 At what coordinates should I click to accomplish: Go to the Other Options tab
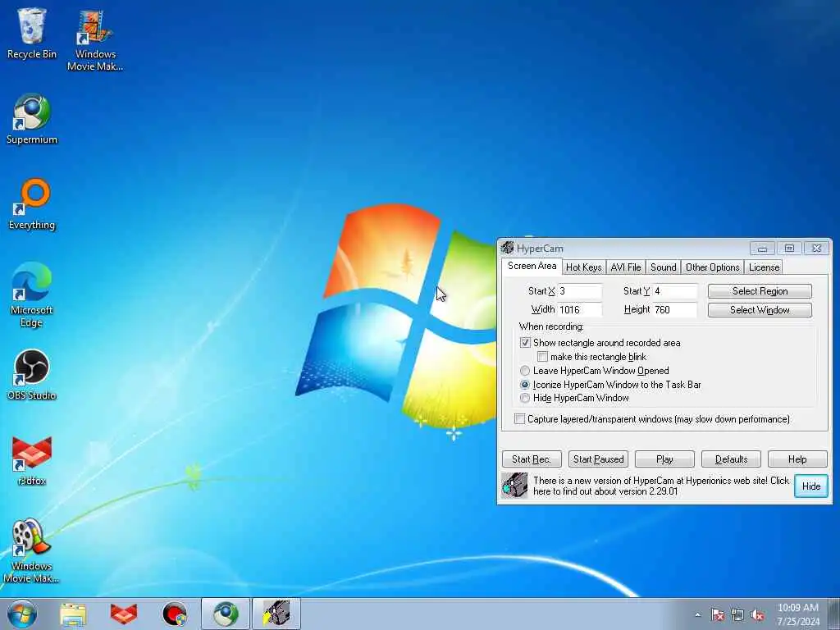click(x=712, y=267)
